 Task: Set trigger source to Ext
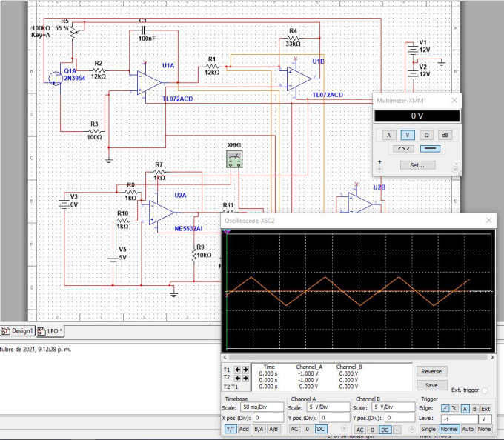click(x=485, y=409)
